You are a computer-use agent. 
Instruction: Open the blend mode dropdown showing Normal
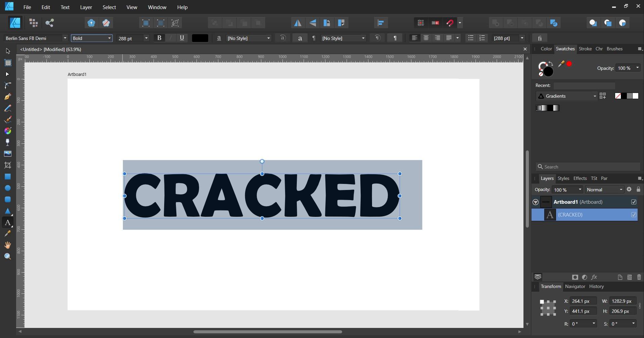pyautogui.click(x=604, y=189)
